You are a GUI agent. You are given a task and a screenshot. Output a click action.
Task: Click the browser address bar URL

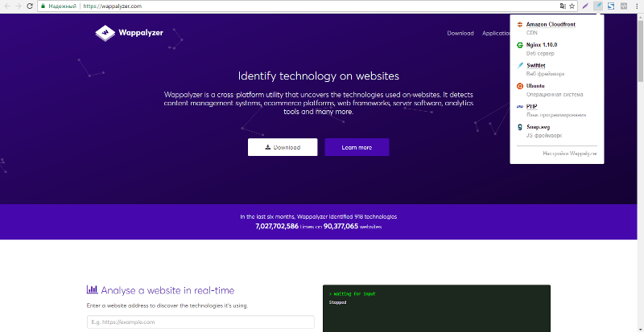click(x=113, y=6)
